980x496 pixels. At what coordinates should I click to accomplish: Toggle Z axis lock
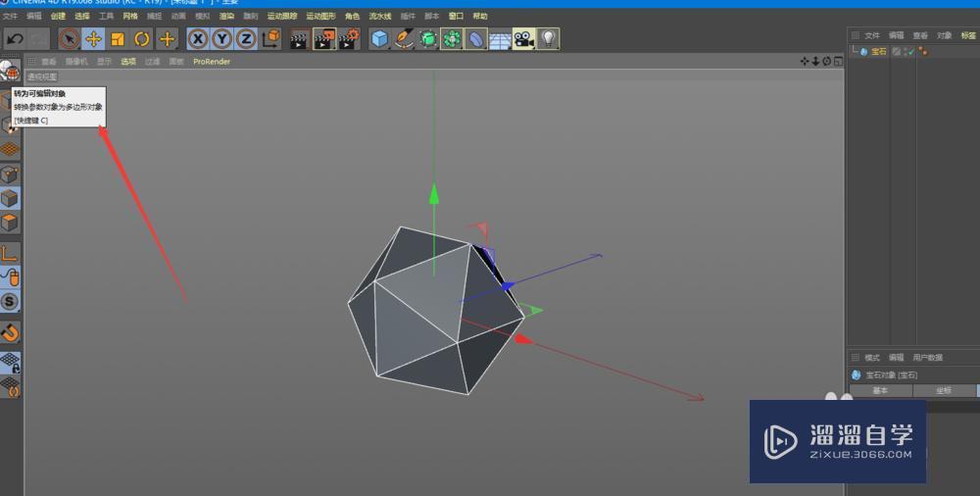coord(246,39)
